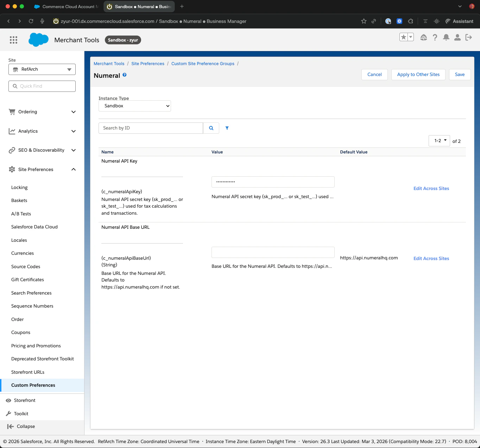Click the Cancel button
The image size is (480, 448).
point(374,75)
